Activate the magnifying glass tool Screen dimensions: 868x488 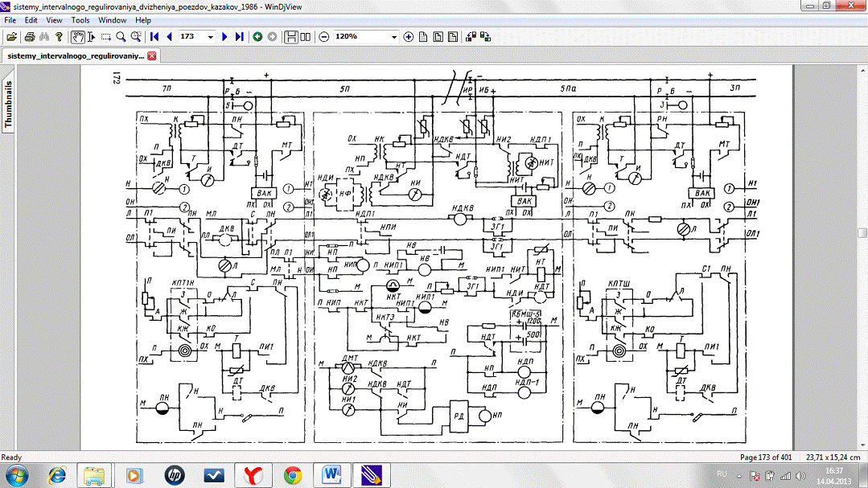[121, 37]
